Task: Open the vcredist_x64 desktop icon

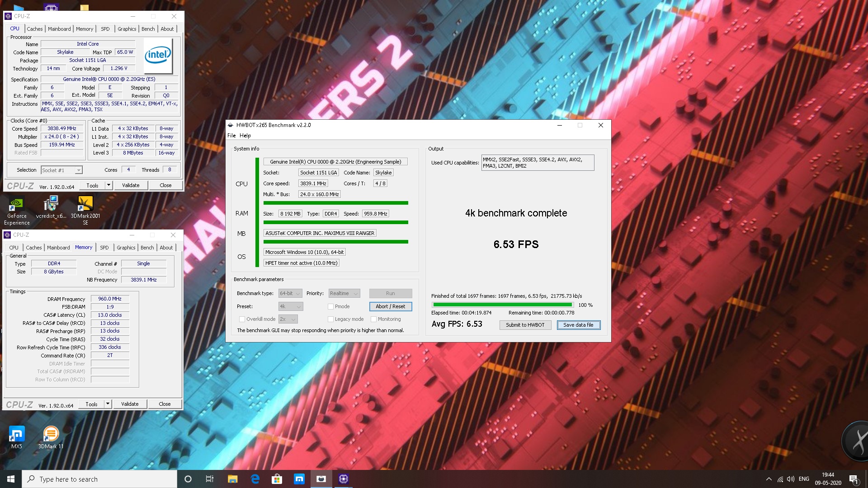Action: 51,208
